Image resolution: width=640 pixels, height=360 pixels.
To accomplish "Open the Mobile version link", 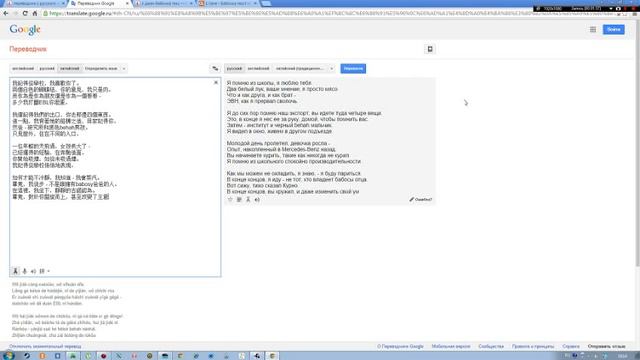I will (451, 347).
